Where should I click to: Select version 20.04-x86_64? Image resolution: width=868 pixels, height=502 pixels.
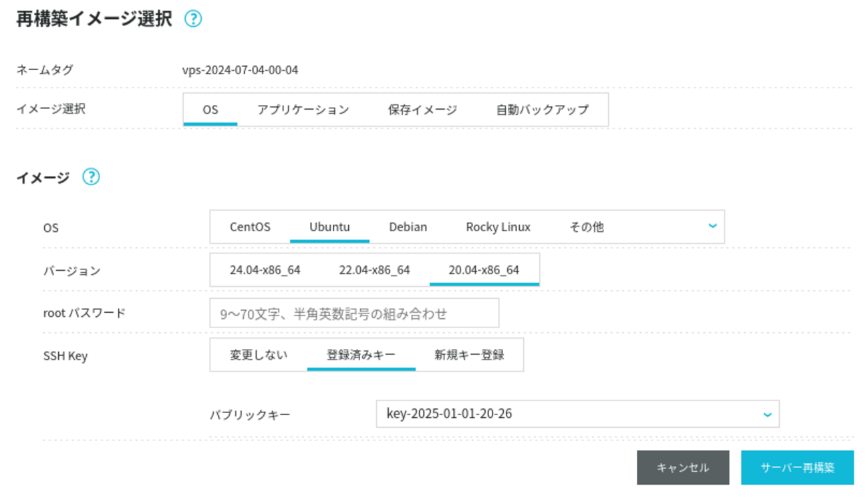click(x=484, y=270)
